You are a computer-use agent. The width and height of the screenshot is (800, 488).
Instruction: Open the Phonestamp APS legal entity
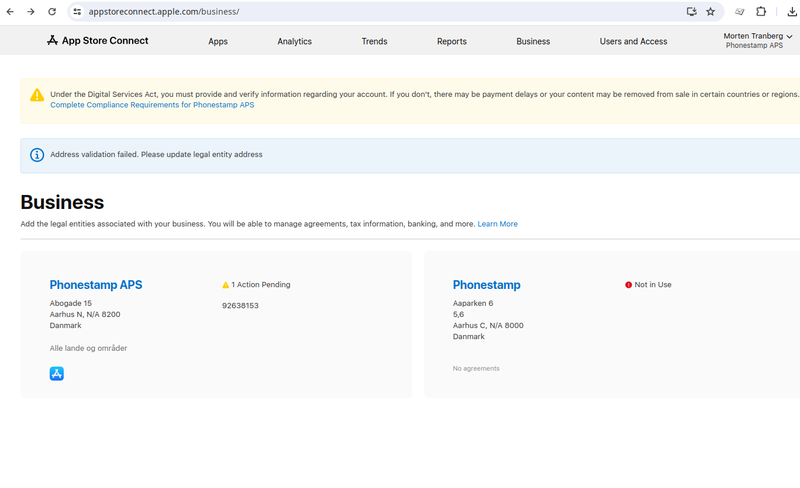pyautogui.click(x=96, y=285)
